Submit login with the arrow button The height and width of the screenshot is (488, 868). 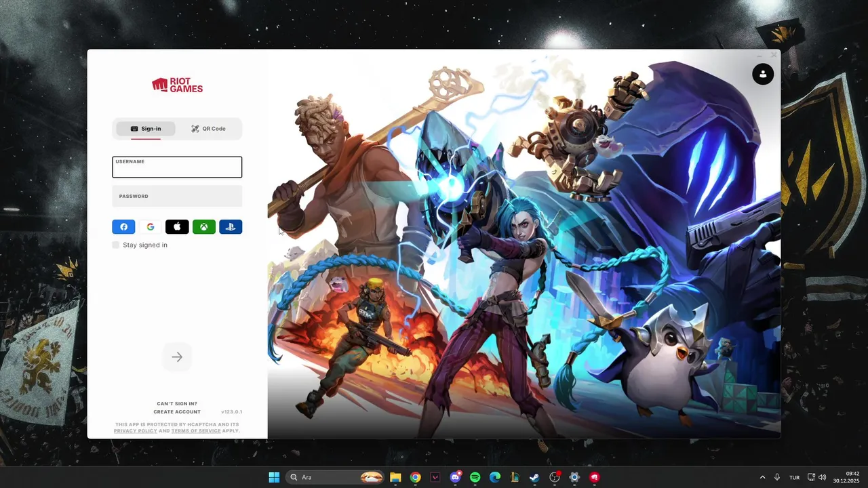(177, 357)
